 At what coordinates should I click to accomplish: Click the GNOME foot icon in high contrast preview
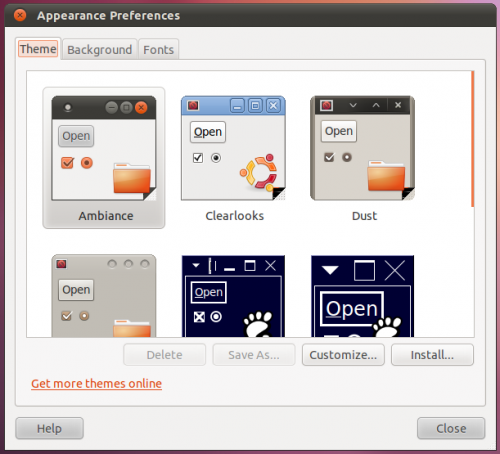[258, 324]
